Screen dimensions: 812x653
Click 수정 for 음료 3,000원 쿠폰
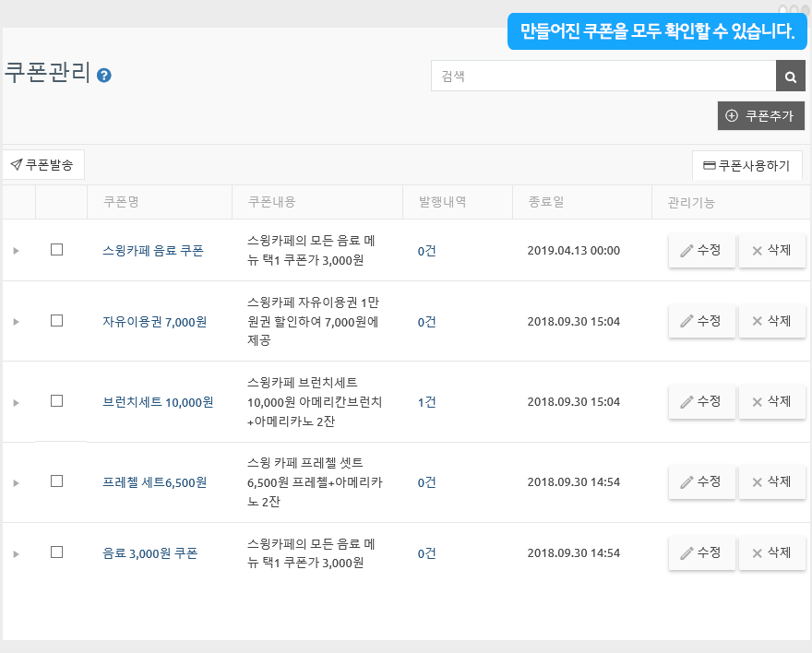[701, 553]
